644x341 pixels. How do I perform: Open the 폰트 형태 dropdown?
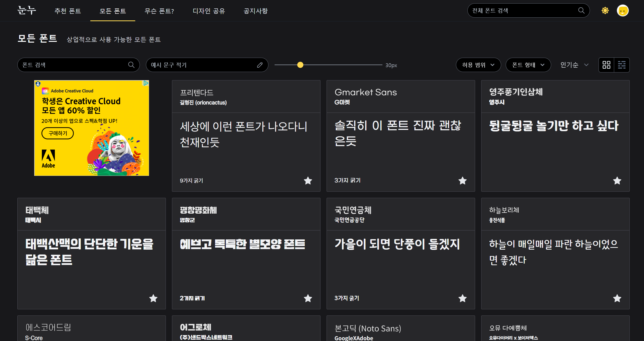[528, 65]
